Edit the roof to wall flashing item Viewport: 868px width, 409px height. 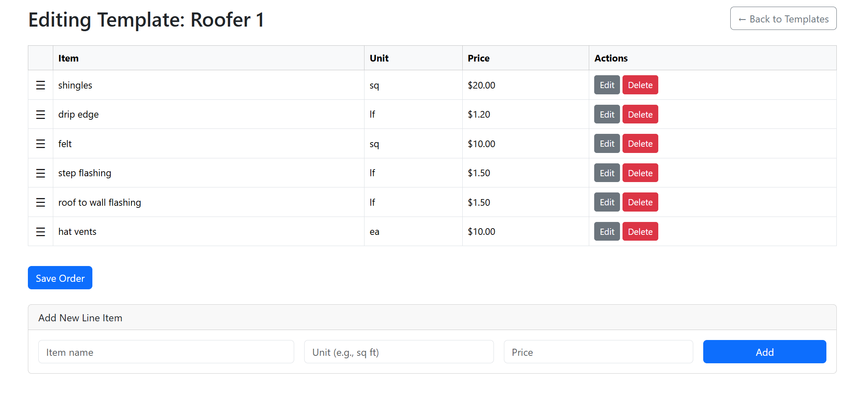(607, 202)
